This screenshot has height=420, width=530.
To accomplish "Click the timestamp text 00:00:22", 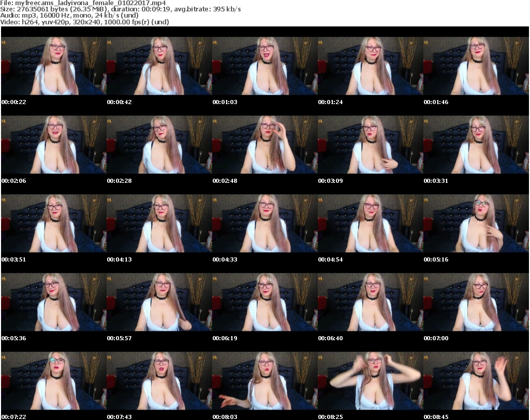I will coord(13,102).
